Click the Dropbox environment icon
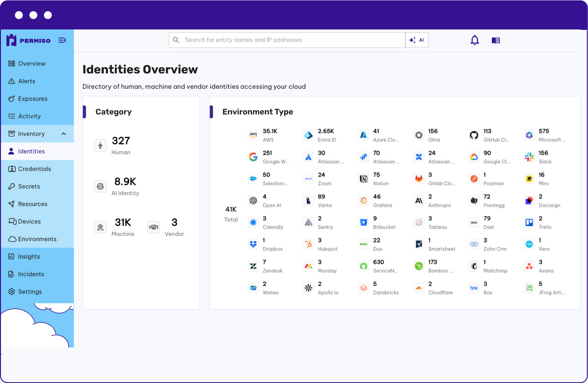This screenshot has width=588, height=383. (x=253, y=244)
